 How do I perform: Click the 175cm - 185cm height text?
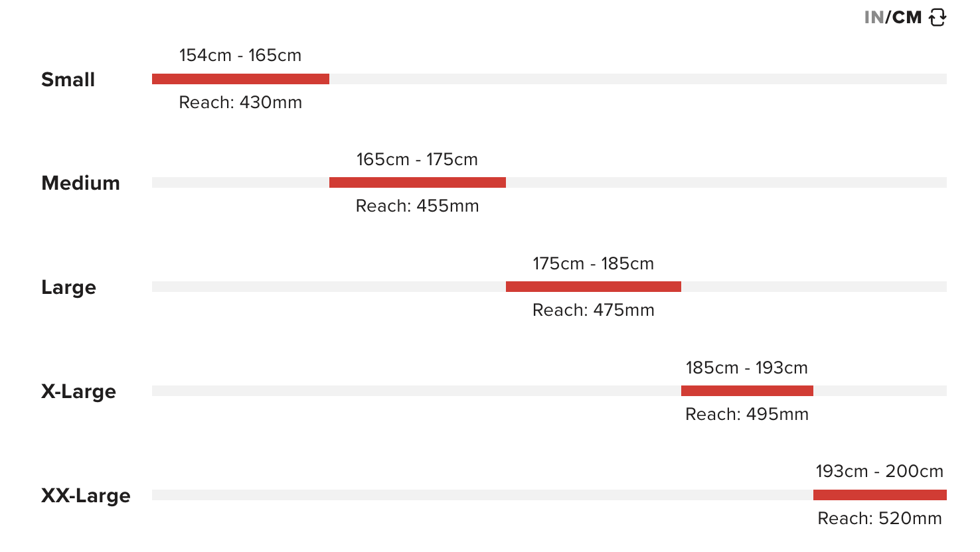(x=593, y=263)
